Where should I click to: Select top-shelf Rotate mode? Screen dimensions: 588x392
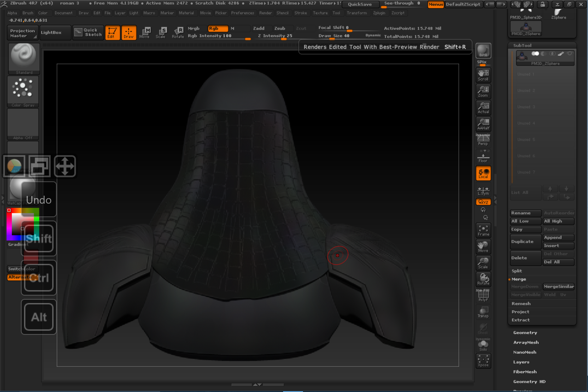pos(178,33)
